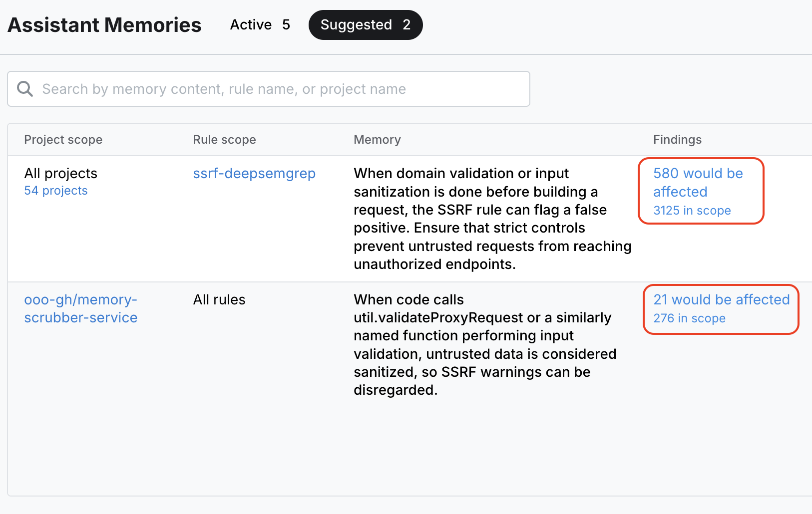
Task: Switch to the Active memories tab
Action: [260, 25]
